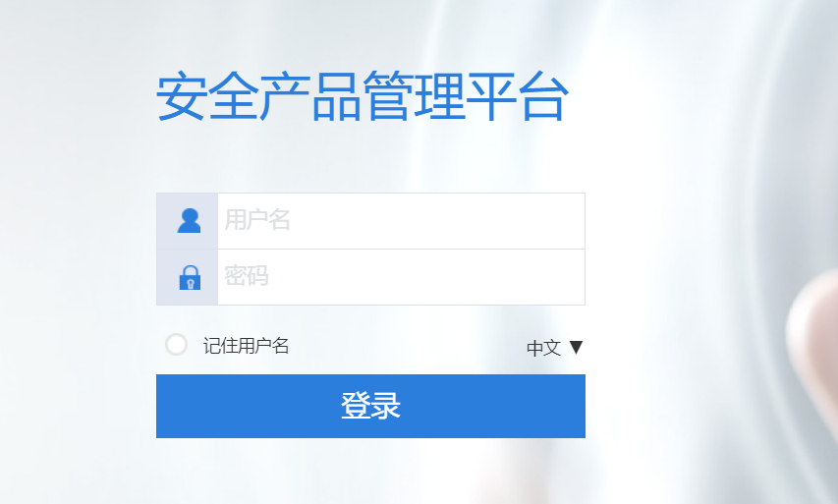Click the grey cell behind the padlock icon
Viewport: 838px width, 504px height.
pyautogui.click(x=187, y=277)
